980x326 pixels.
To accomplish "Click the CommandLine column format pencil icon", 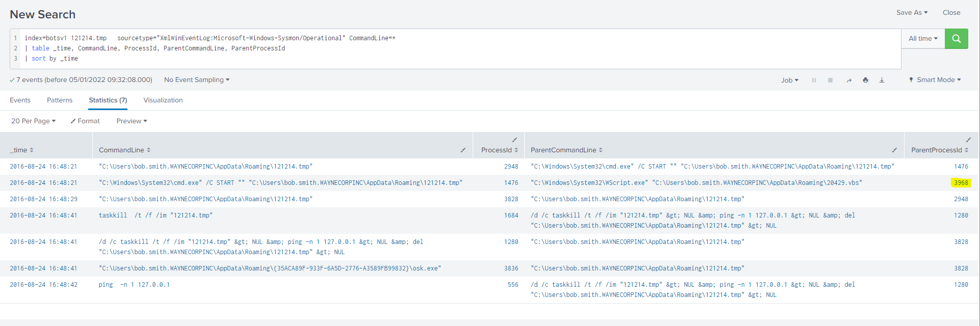I will click(x=463, y=150).
